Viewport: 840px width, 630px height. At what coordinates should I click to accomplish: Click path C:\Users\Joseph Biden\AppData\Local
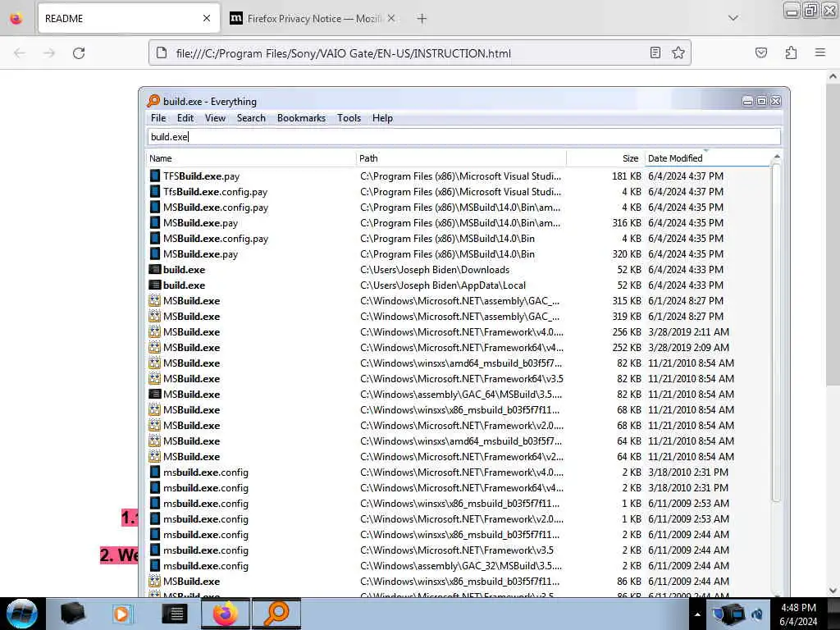[x=442, y=285]
